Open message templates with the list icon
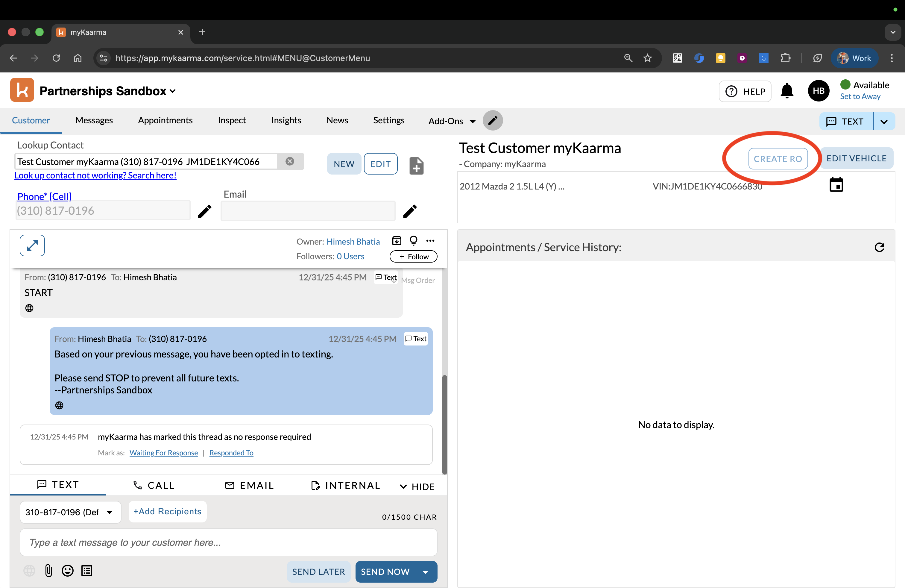Image resolution: width=905 pixels, height=588 pixels. pos(87,571)
